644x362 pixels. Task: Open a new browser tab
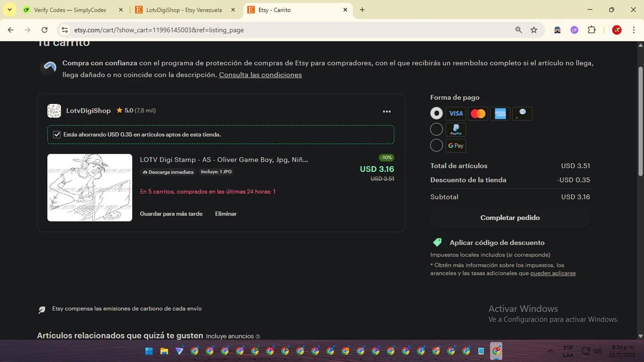click(x=362, y=10)
